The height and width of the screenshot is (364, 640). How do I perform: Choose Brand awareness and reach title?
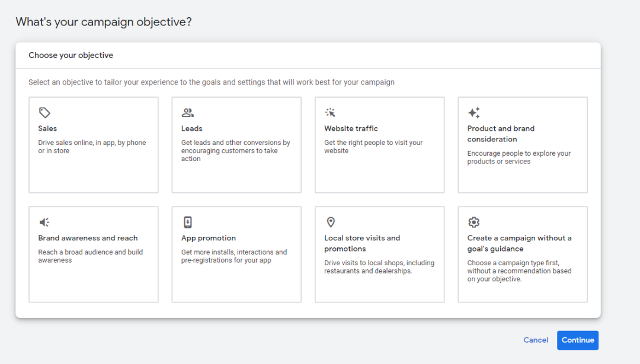point(88,238)
